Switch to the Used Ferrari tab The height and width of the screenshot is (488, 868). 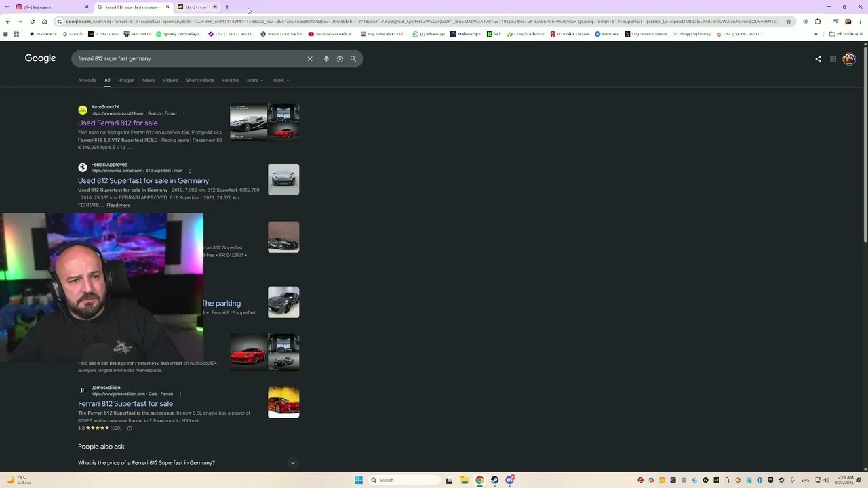[197, 7]
